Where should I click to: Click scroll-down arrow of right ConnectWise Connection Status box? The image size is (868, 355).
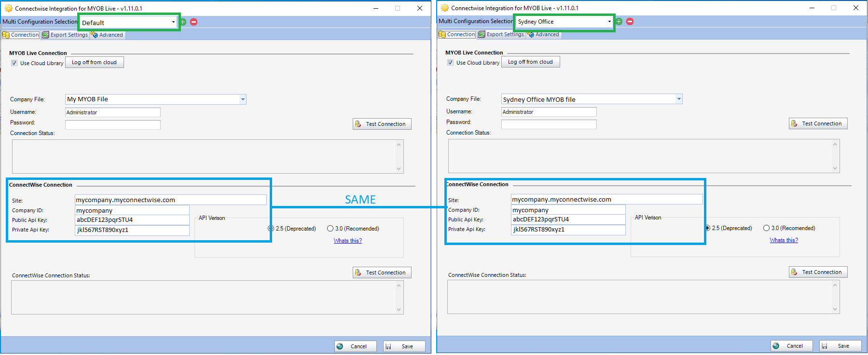835,309
